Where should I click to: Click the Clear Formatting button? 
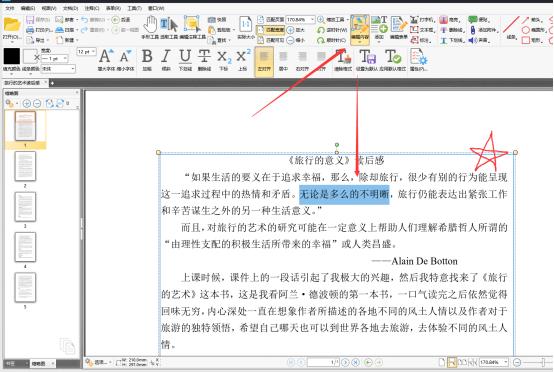(343, 59)
